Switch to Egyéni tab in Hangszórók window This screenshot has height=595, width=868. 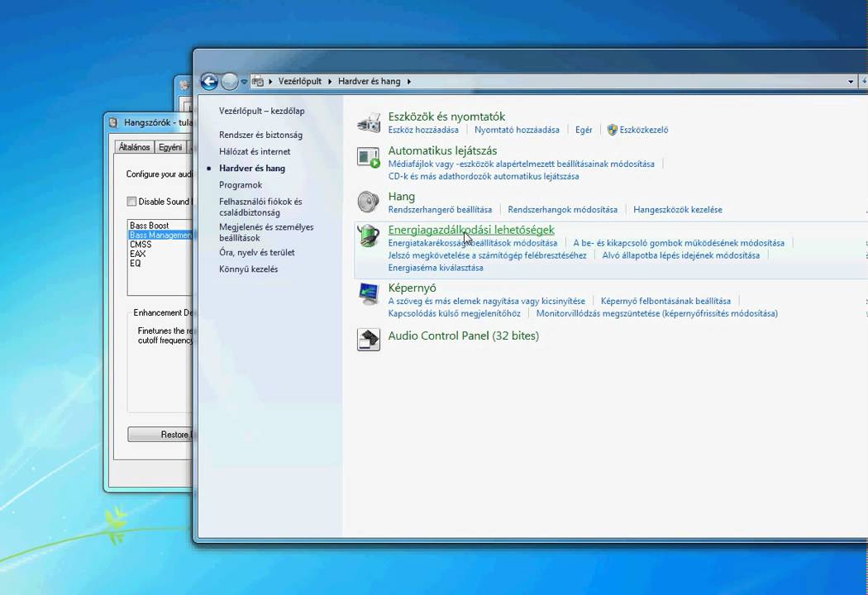[x=170, y=147]
